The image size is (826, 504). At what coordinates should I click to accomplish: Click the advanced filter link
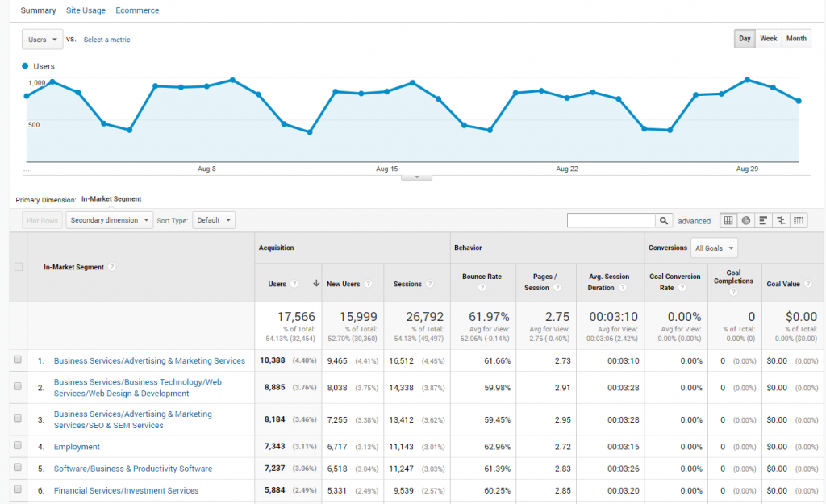(694, 221)
